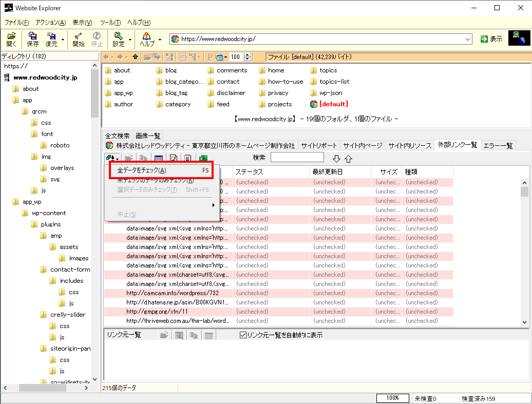Open the topics-list folder in file pane
532x404 pixels.
(x=330, y=82)
